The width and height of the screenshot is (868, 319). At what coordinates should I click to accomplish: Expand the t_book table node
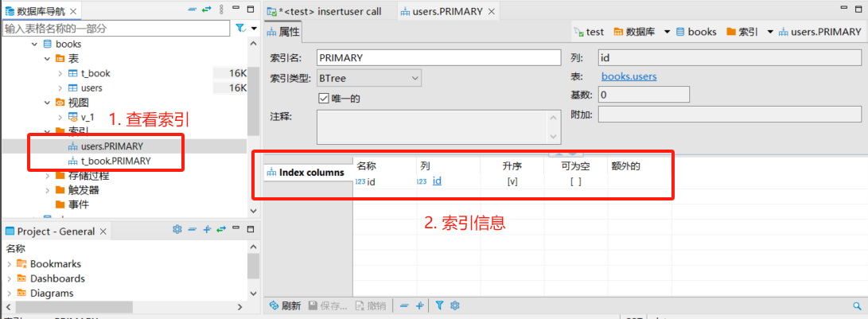click(60, 73)
